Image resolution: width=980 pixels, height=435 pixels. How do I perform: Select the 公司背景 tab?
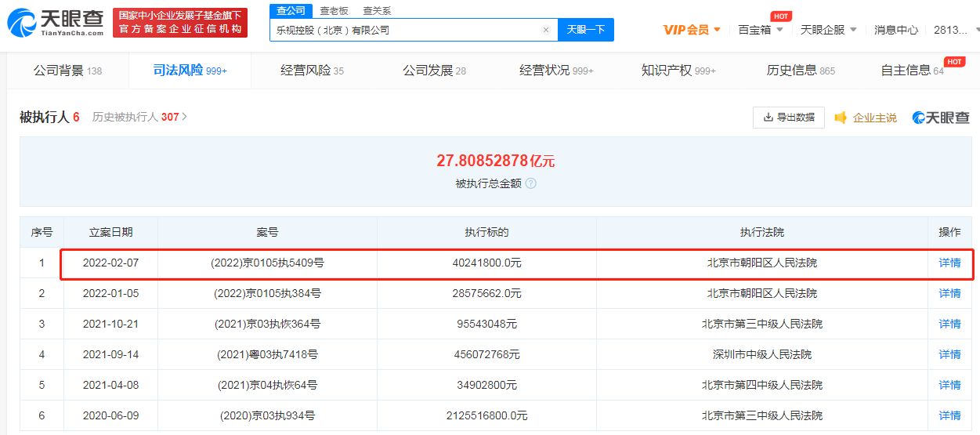[67, 71]
